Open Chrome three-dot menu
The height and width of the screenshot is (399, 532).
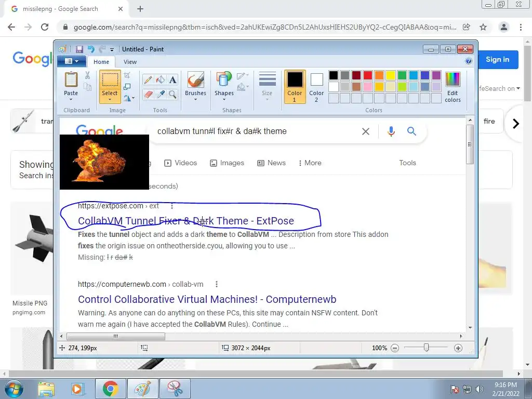(521, 27)
